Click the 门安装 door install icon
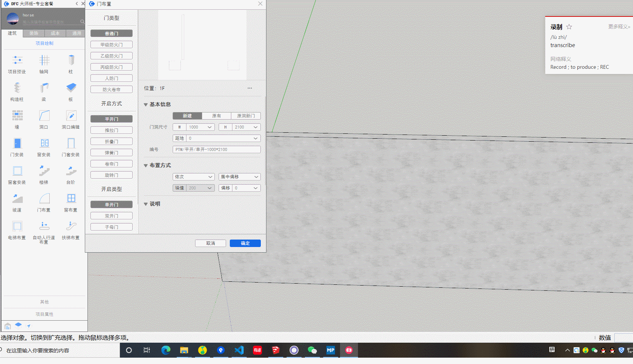Image resolution: width=633 pixels, height=364 pixels. [x=17, y=144]
